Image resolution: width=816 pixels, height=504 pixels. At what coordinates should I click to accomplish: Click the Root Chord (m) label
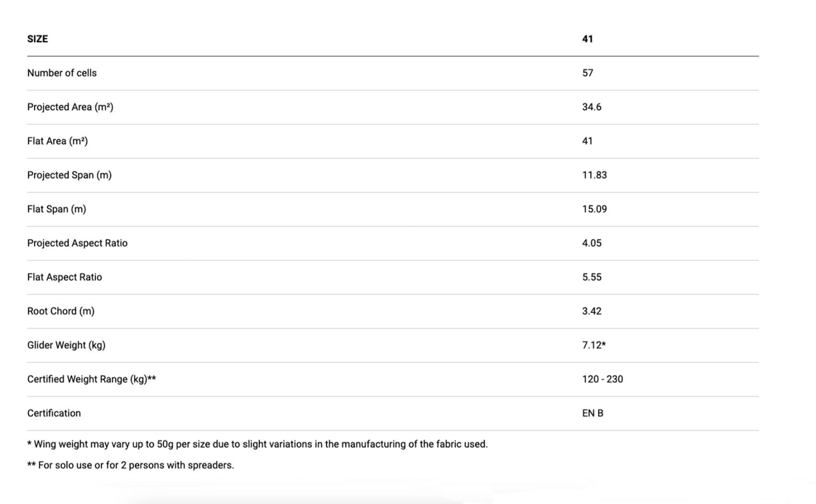click(x=61, y=311)
